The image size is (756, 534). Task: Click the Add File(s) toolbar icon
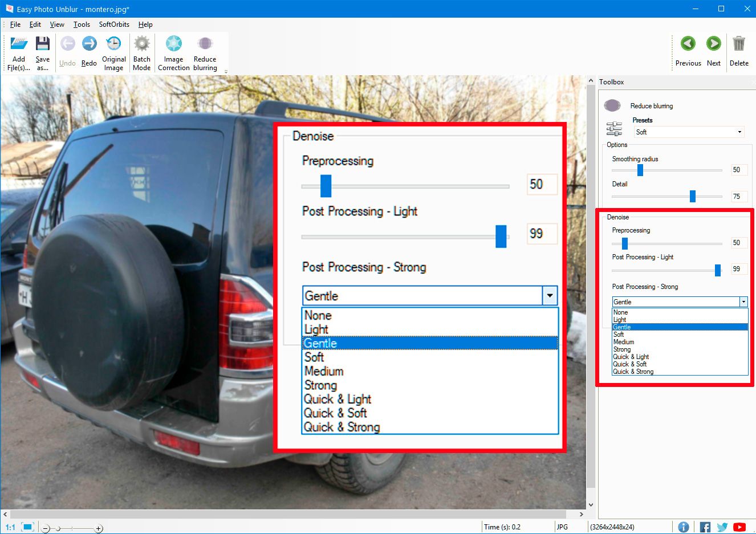19,44
